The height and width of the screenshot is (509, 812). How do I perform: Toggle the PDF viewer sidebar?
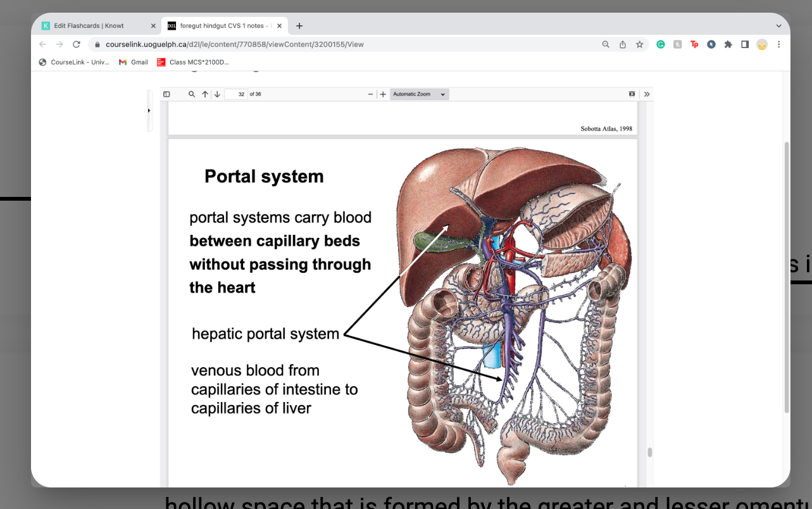point(166,94)
